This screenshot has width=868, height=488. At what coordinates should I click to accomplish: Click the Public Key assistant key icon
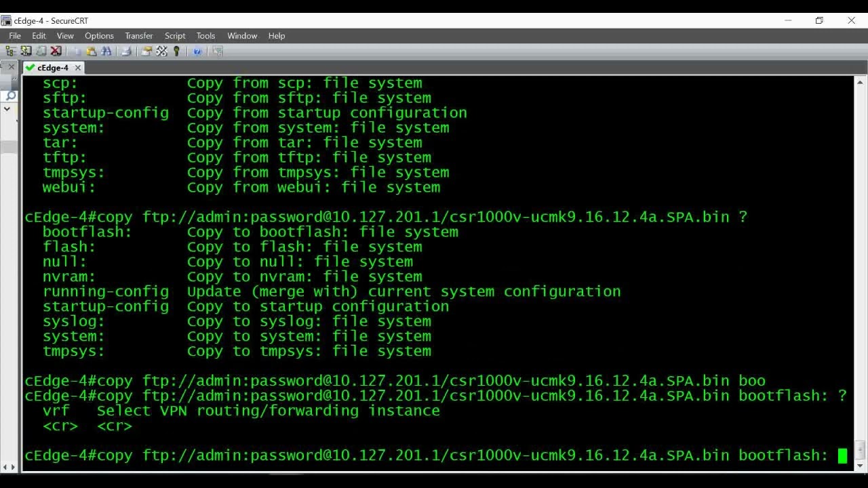coord(176,51)
